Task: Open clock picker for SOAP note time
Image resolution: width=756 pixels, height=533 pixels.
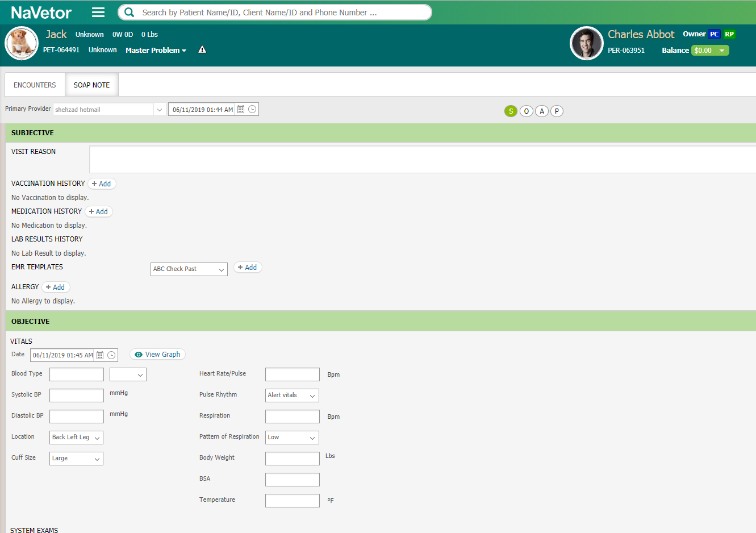Action: (252, 109)
